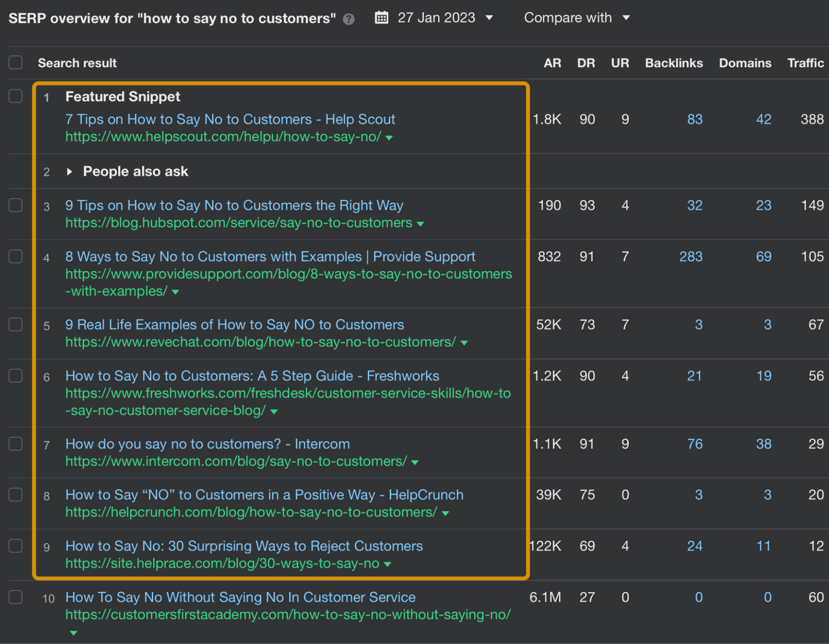The image size is (829, 644).
Task: Click the green expander triangle under customersfirstacademy result
Action: (73, 633)
